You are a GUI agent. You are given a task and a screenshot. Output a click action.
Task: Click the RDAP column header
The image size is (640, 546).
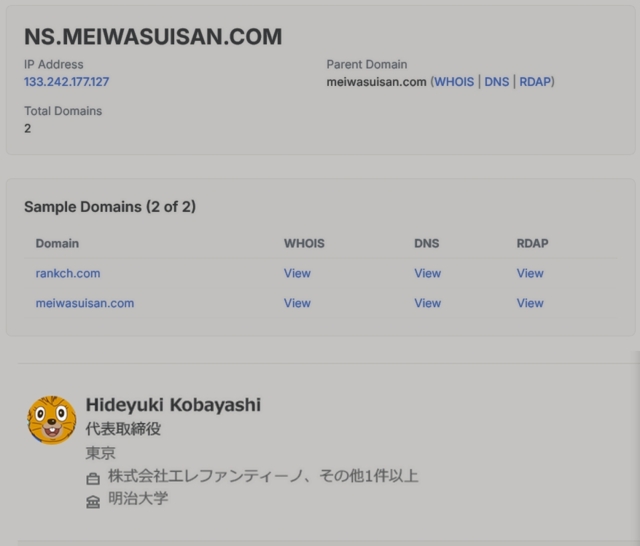(532, 243)
